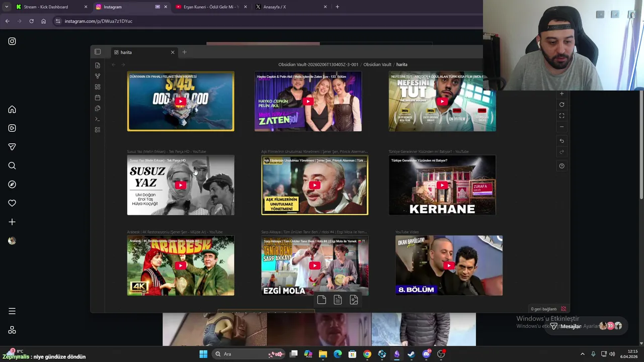Select the harita canvas tab
The height and width of the screenshot is (362, 644).
click(144, 52)
